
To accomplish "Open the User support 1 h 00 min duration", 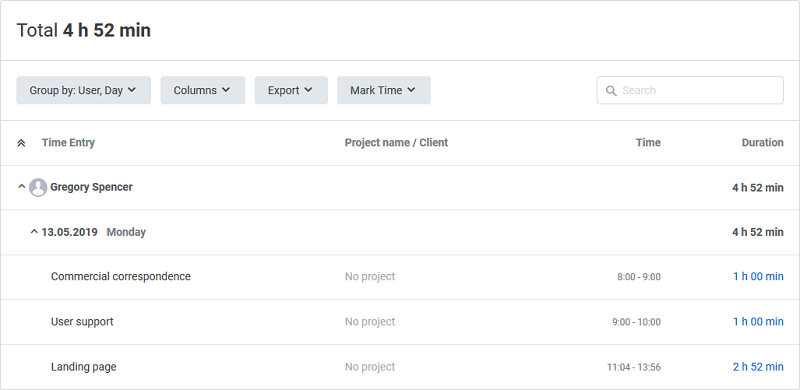I will [758, 322].
